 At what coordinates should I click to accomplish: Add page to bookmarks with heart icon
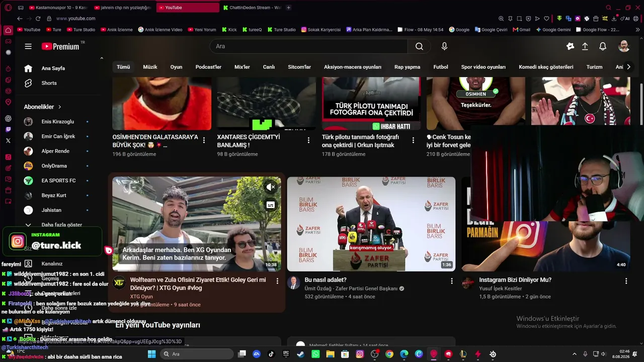[546, 19]
